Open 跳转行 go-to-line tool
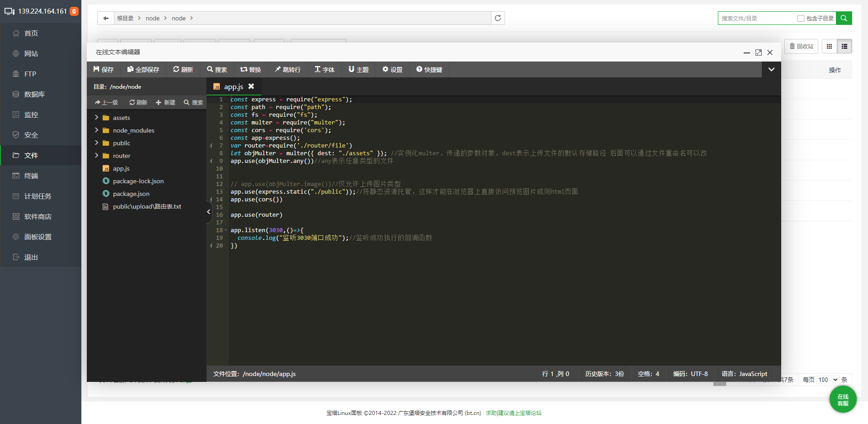Viewport: 868px width, 424px height. point(288,69)
